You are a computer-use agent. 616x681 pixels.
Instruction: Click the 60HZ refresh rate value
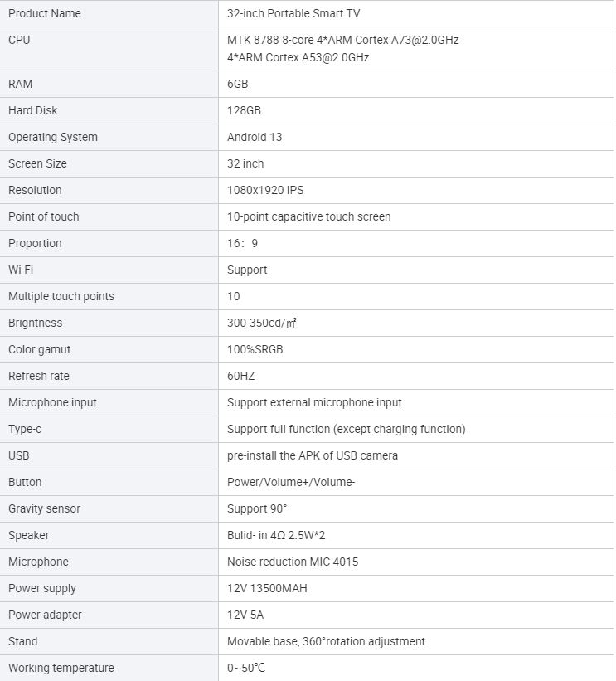pos(241,376)
